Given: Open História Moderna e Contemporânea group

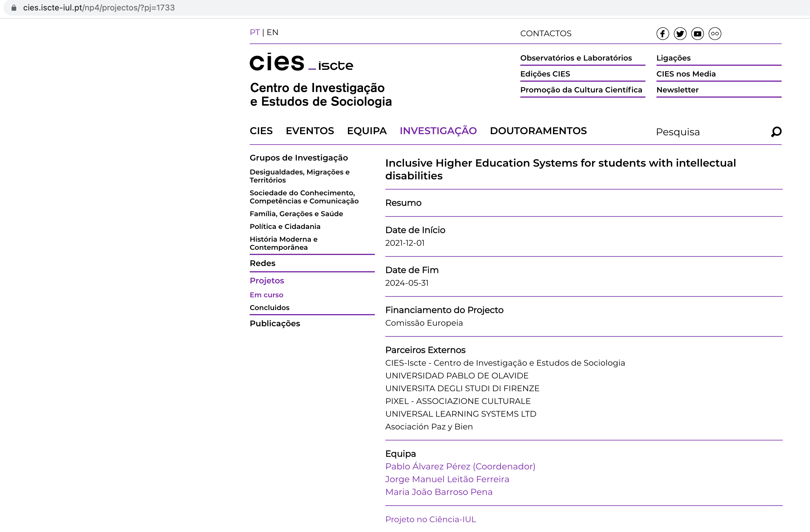Looking at the screenshot, I should click(284, 243).
